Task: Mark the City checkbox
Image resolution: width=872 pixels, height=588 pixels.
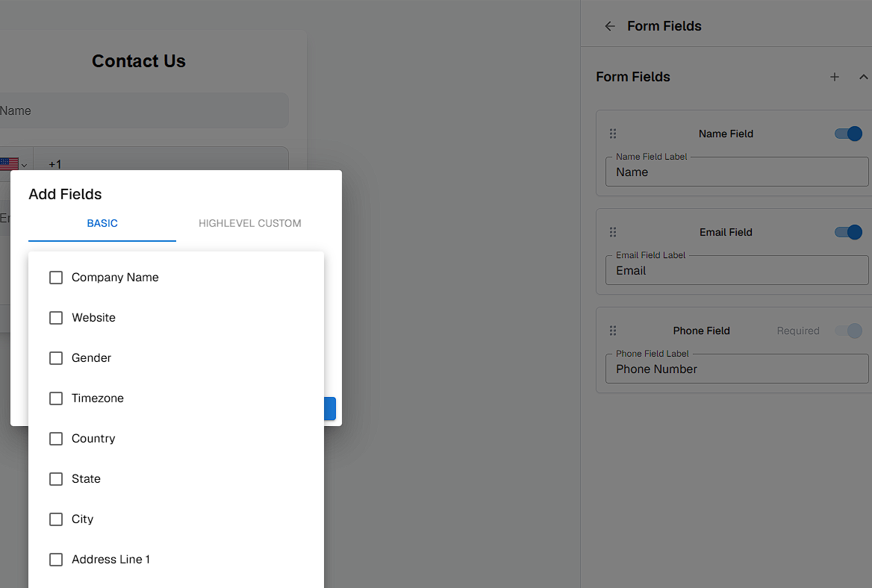Action: [56, 519]
